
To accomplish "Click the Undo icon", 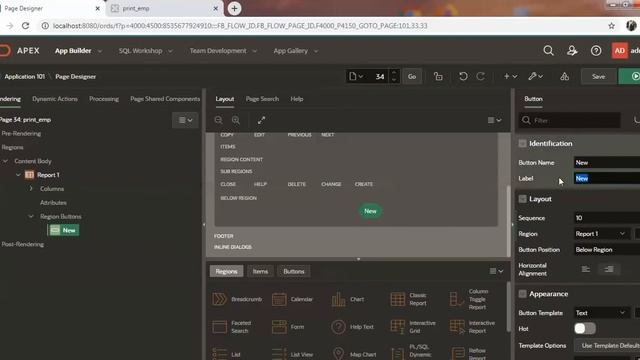I will tap(463, 76).
